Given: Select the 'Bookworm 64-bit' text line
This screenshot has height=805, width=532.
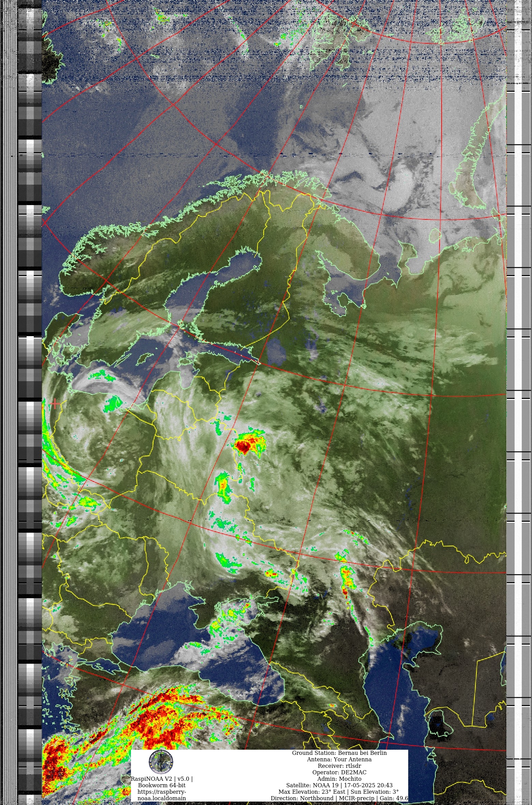Looking at the screenshot, I should pos(162,785).
